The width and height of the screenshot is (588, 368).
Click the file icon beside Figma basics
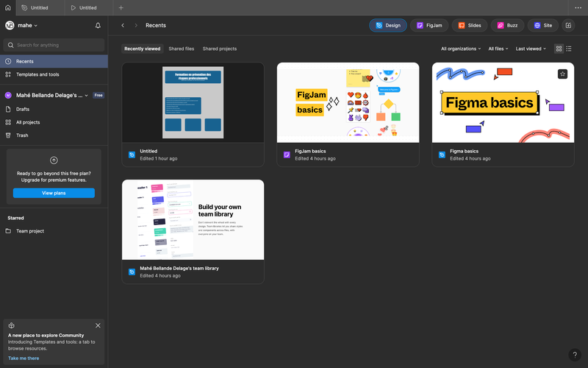click(442, 155)
